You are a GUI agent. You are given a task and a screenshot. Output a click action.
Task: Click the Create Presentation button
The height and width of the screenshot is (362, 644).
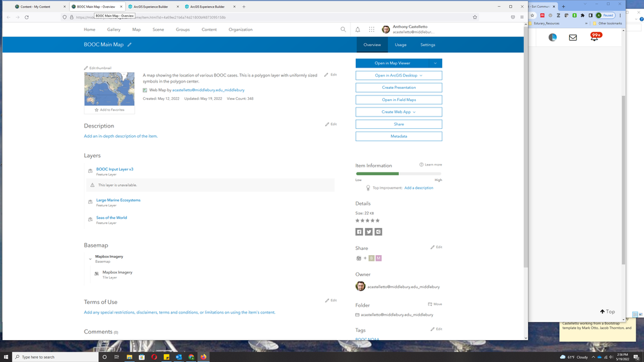[398, 88]
